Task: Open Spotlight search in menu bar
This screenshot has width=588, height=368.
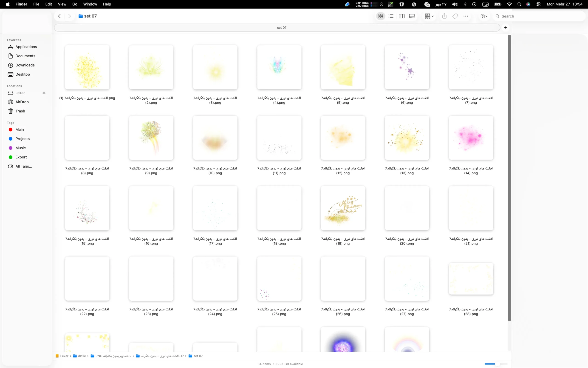Action: point(519,4)
